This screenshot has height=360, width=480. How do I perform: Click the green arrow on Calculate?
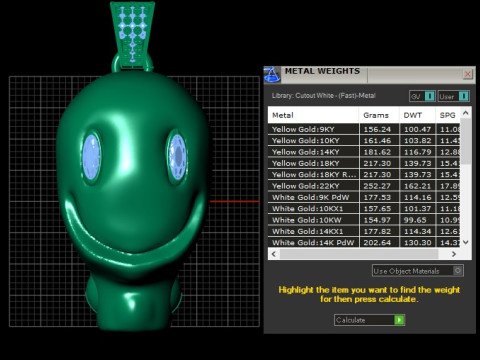point(399,320)
